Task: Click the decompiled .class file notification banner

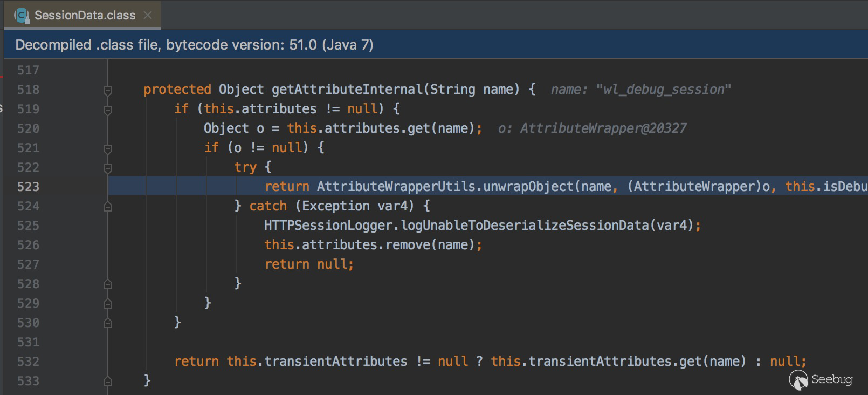Action: pyautogui.click(x=194, y=45)
